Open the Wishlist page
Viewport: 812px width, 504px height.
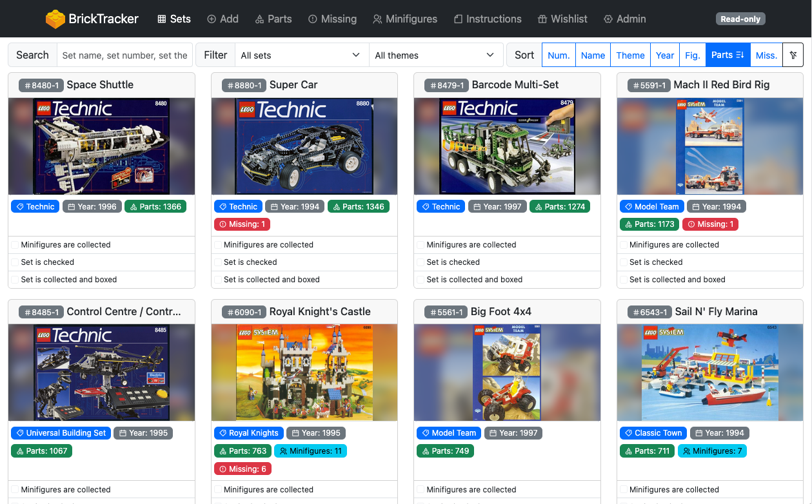(562, 19)
